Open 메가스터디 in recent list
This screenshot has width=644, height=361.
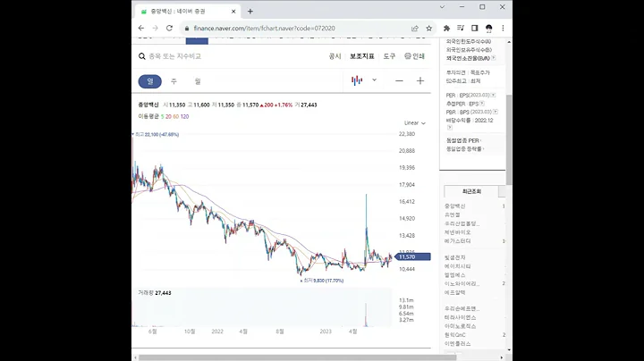pos(458,241)
